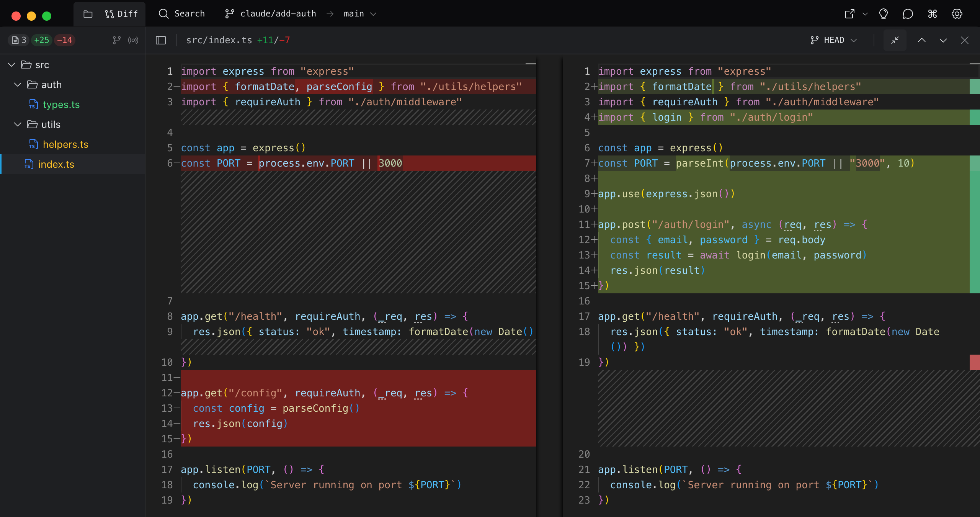Click the command key shortcuts icon
Screen dimensions: 980x517
[933, 14]
